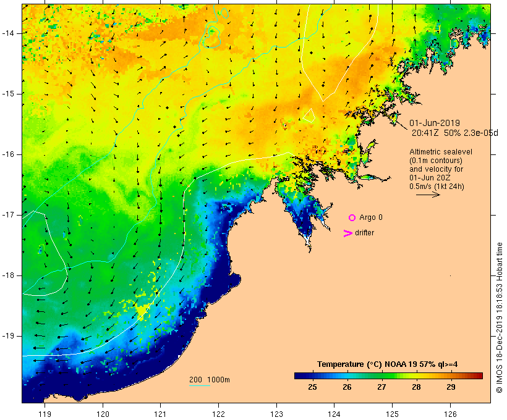507x420 pixels.
Task: Click the color bar value 26
Action: pos(347,387)
